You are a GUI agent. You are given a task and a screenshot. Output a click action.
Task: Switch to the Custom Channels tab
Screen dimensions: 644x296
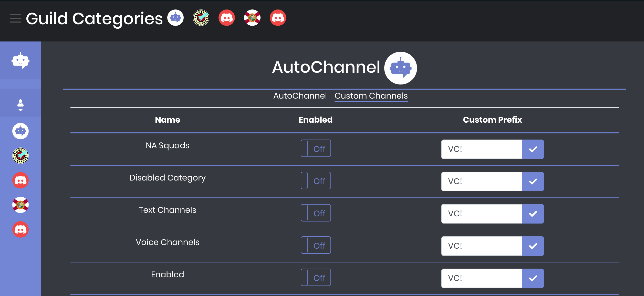pyautogui.click(x=371, y=96)
